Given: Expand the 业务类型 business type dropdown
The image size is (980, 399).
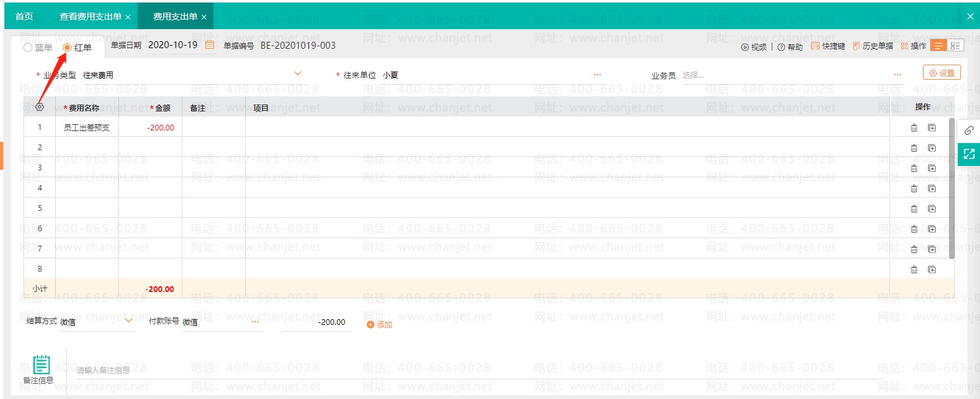Looking at the screenshot, I should pyautogui.click(x=298, y=73).
